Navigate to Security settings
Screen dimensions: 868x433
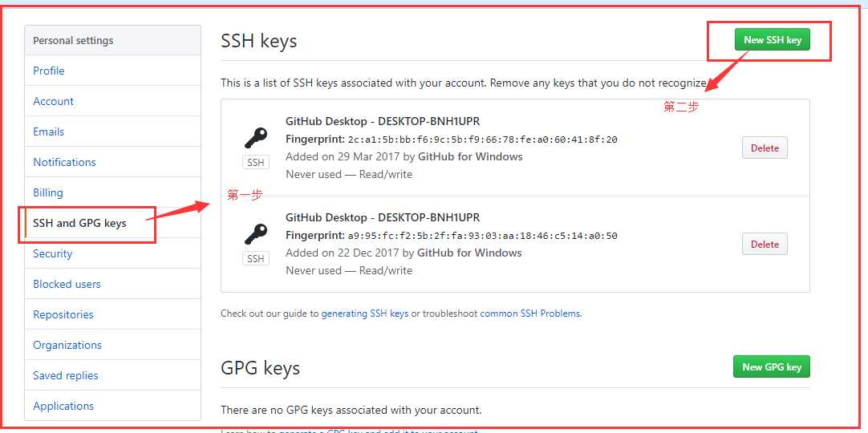[53, 253]
